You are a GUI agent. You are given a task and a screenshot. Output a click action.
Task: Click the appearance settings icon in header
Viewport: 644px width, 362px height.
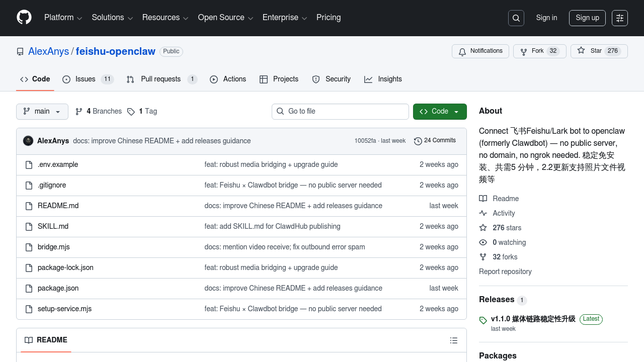click(x=620, y=18)
